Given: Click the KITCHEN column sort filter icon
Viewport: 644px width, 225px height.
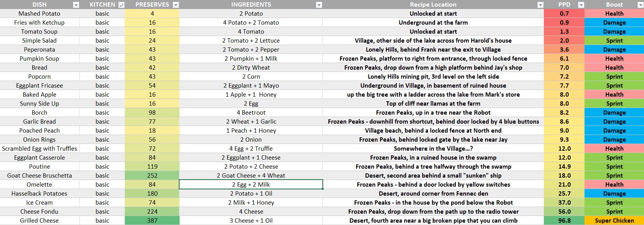Looking at the screenshot, I should [121, 5].
